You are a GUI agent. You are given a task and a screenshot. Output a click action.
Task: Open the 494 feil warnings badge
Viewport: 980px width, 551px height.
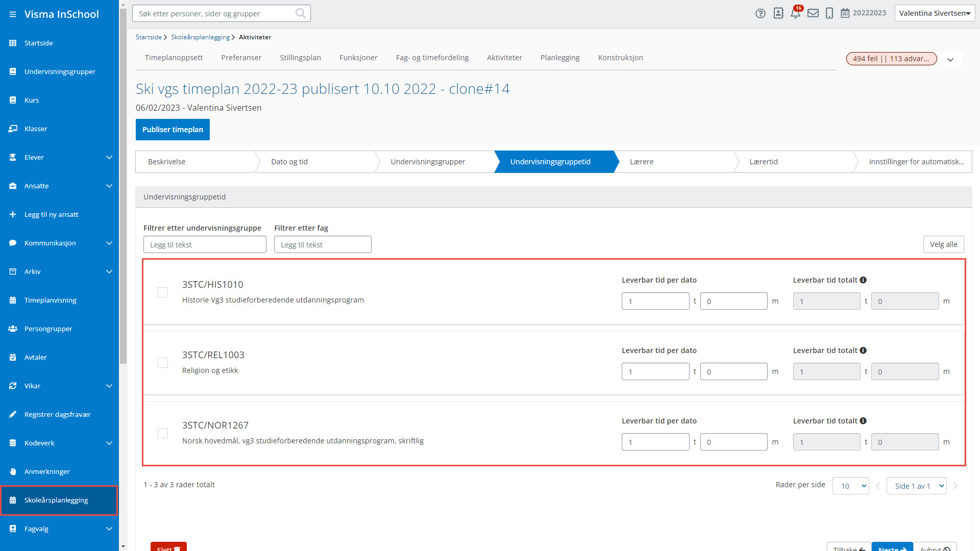[x=891, y=59]
